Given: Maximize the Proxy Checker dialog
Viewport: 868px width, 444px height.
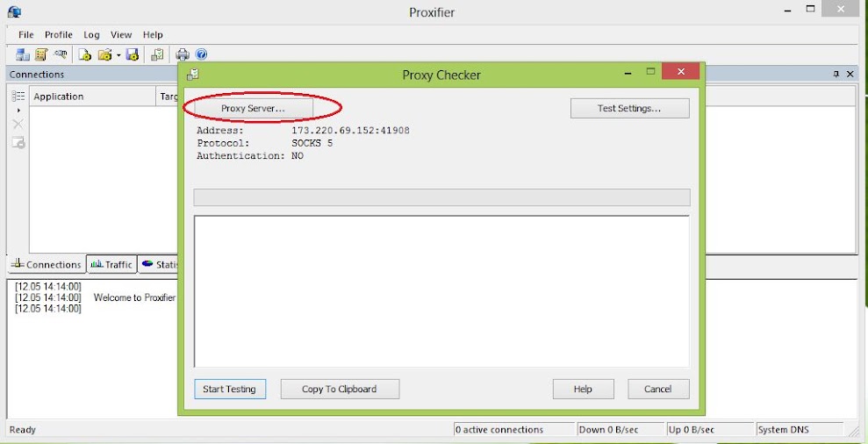Looking at the screenshot, I should tap(651, 71).
